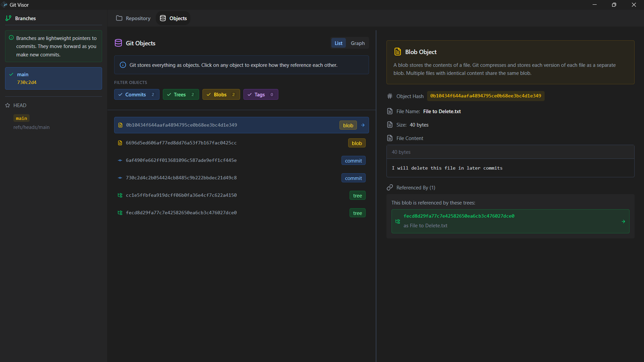Click the Git Objects database icon

click(x=118, y=43)
